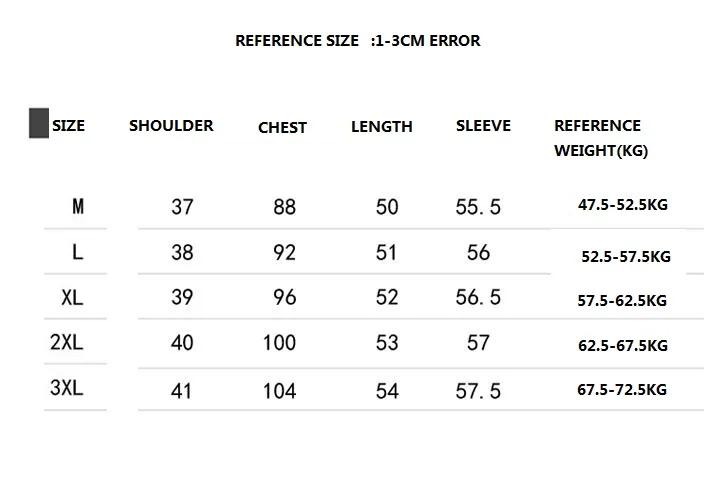Select shoulder value 41 in 3XL row
The image size is (718, 478).
181,391
